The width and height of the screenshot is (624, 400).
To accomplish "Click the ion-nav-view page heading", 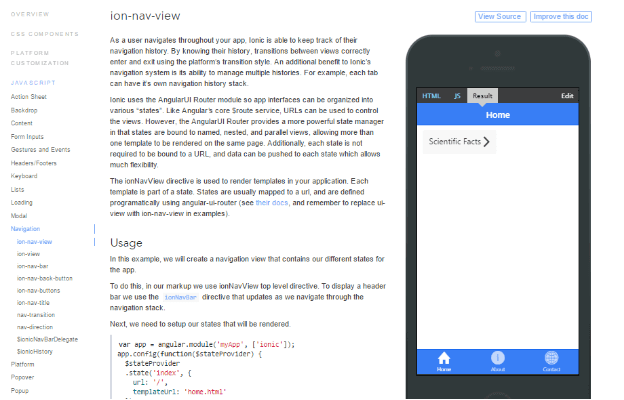I will click(x=145, y=16).
